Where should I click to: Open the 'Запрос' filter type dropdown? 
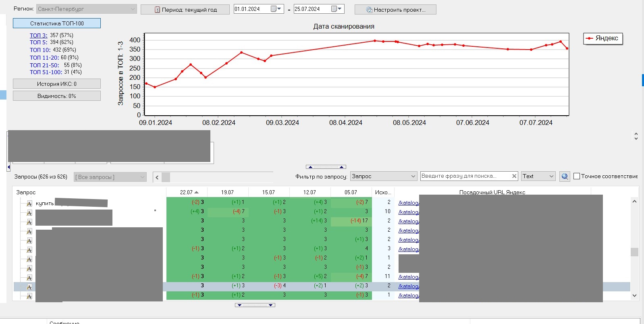384,176
